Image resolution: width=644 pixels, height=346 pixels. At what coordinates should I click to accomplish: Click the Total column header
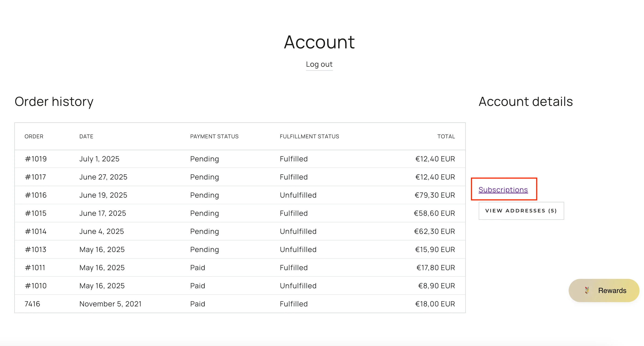coord(446,137)
